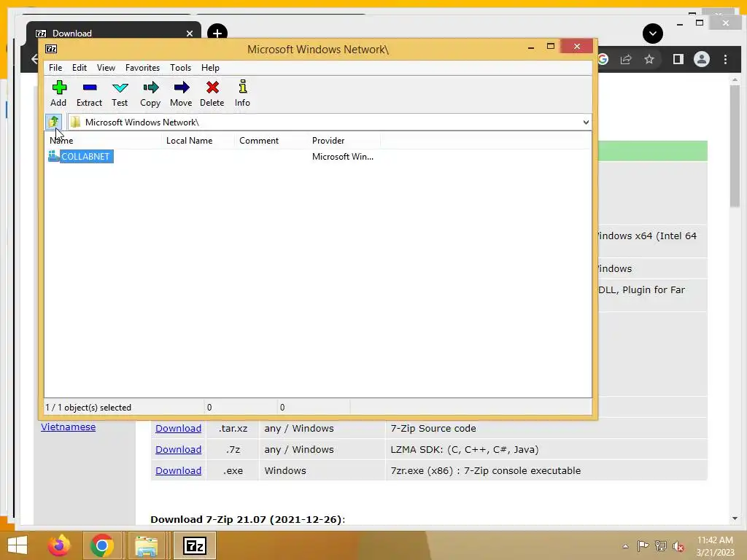
Task: Click the objects selected status text
Action: pyautogui.click(x=88, y=408)
